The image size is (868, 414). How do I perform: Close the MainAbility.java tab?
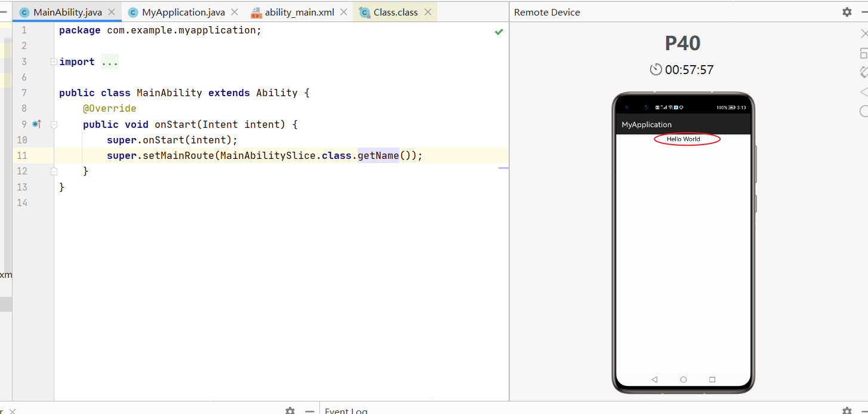pos(112,12)
